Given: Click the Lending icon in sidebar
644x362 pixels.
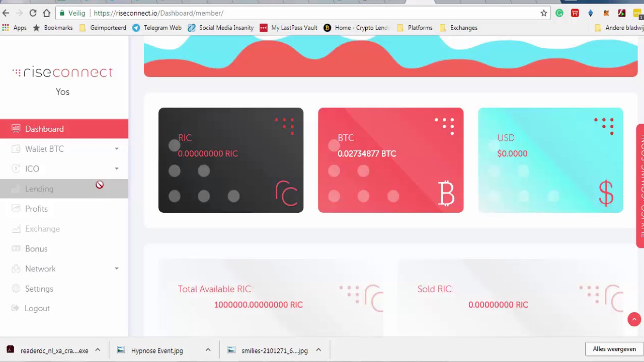Looking at the screenshot, I should click(x=16, y=189).
